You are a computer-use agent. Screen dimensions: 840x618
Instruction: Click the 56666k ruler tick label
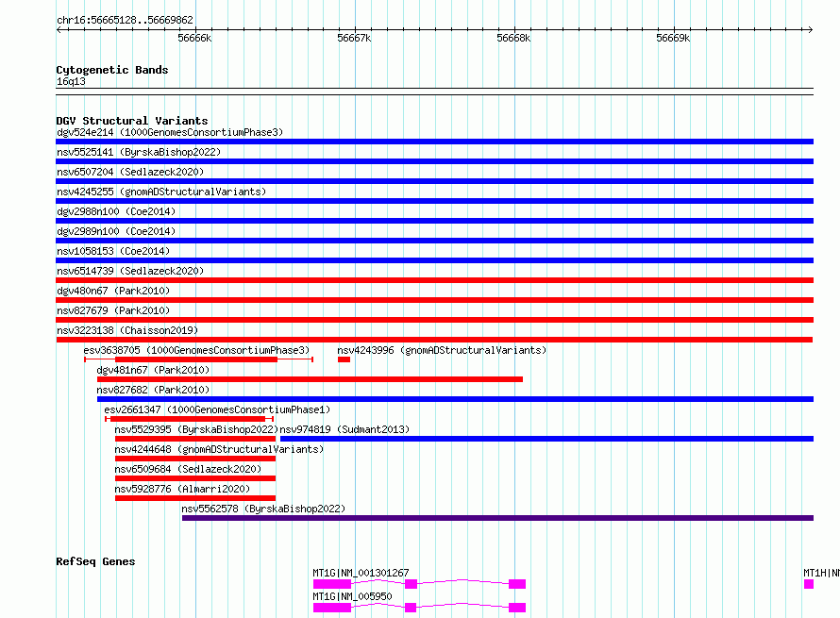point(194,39)
